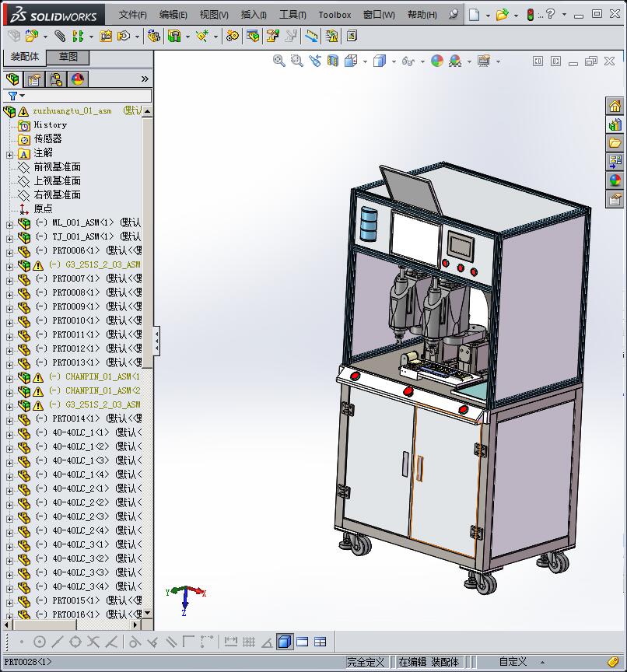This screenshot has height=672, width=627.
Task: Select the 前视基准面 plane
Action: pos(57,166)
